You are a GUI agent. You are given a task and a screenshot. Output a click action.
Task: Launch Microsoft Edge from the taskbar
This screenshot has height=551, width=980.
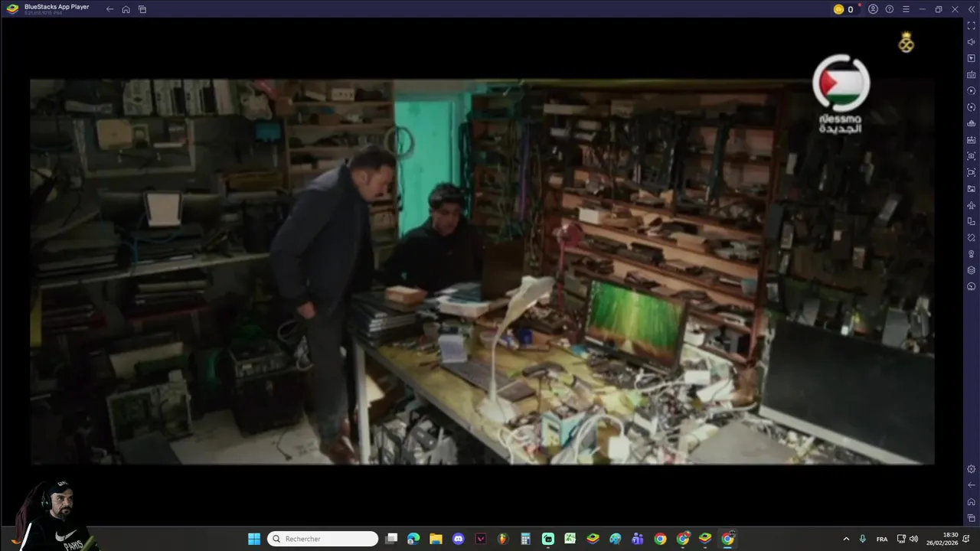[x=413, y=539]
